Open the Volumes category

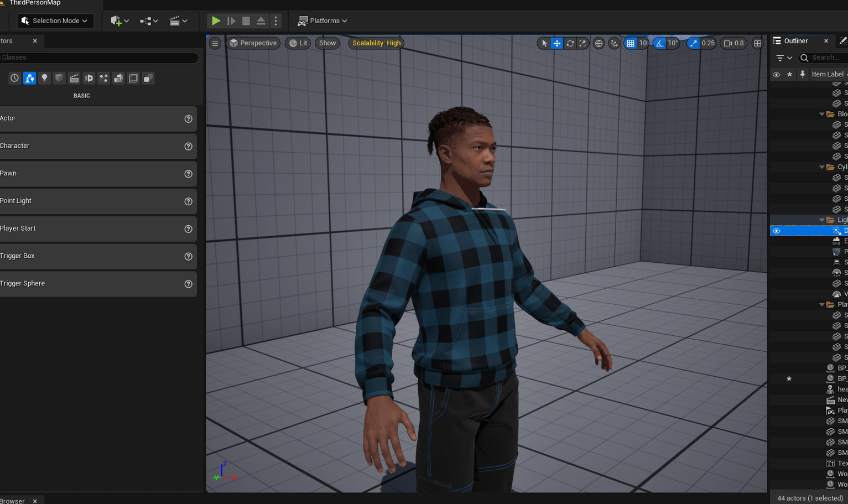(133, 79)
